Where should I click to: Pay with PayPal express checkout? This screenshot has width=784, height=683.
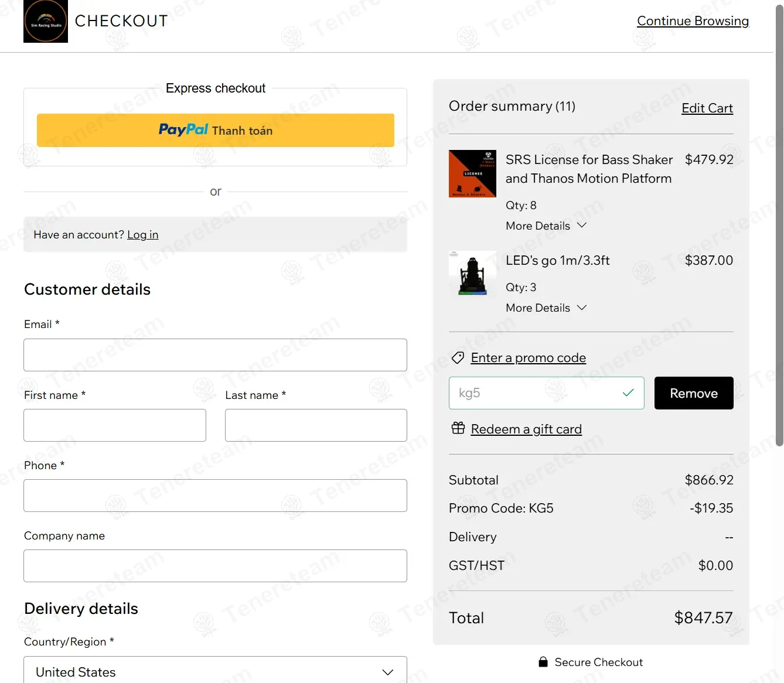pos(215,130)
